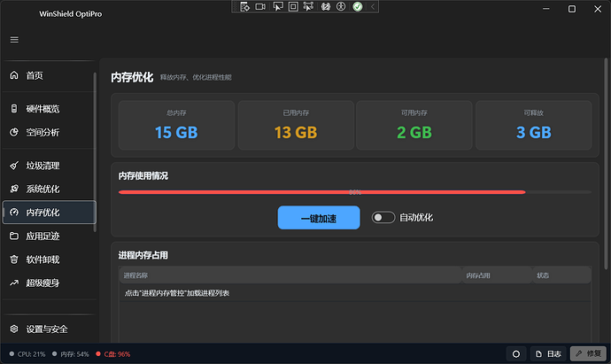This screenshot has height=364, width=611.
Task: Click the 内存占用 column header
Action: point(498,275)
